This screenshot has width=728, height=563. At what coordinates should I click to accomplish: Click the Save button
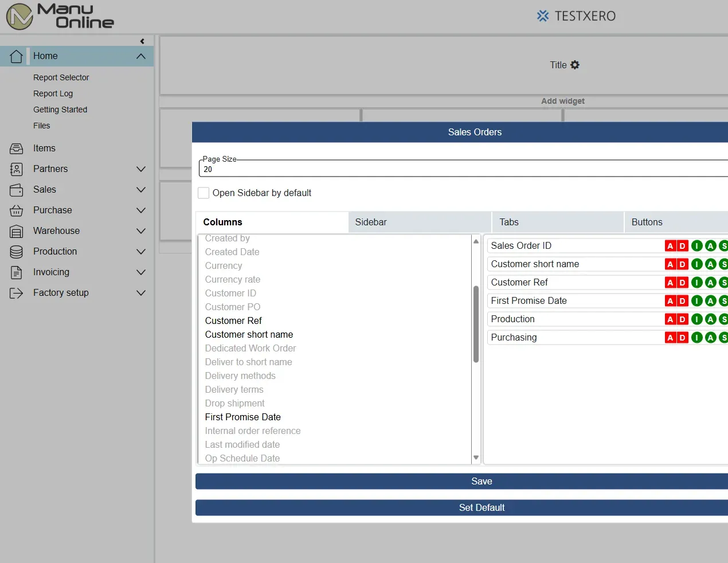(482, 481)
